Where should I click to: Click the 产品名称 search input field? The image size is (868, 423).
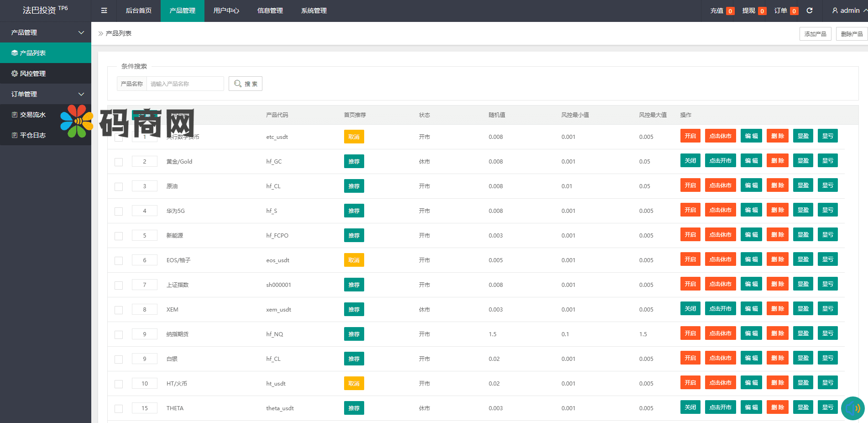[x=185, y=84]
